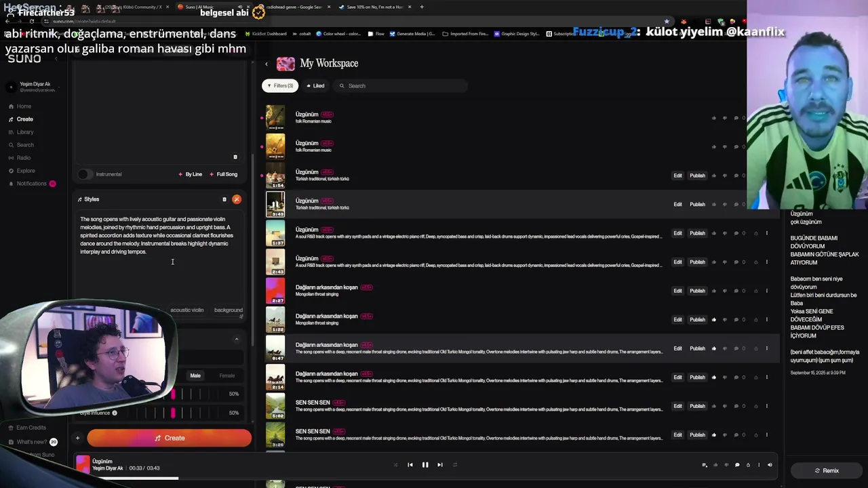Open more options for Dağların 1:22 song

coord(767,319)
